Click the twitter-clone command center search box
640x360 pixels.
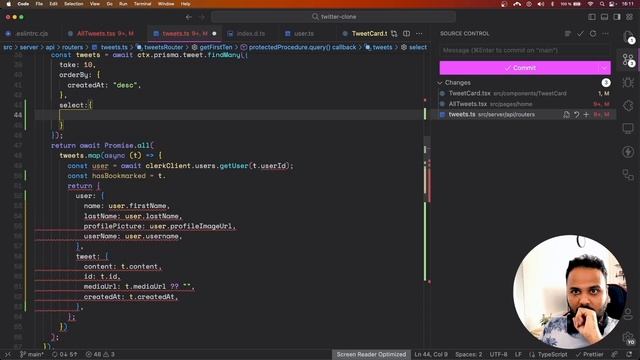333,17
